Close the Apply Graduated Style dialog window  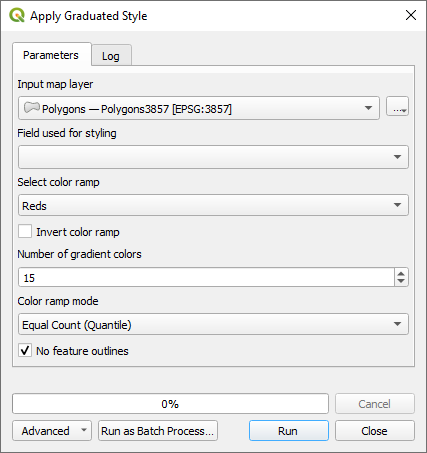(411, 15)
